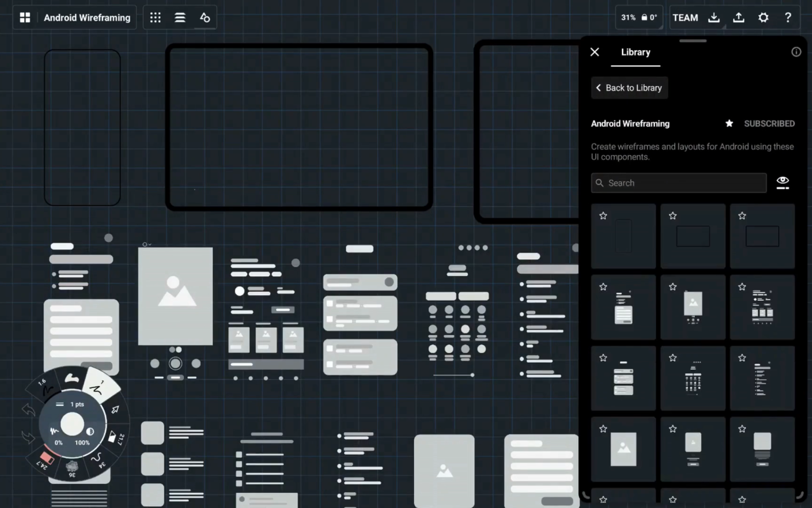The height and width of the screenshot is (508, 812).
Task: Click the Library info icon
Action: tap(796, 52)
